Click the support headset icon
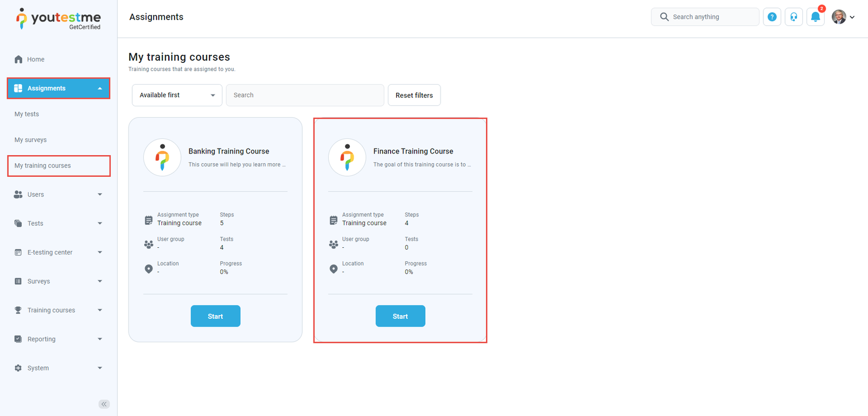 tap(794, 17)
